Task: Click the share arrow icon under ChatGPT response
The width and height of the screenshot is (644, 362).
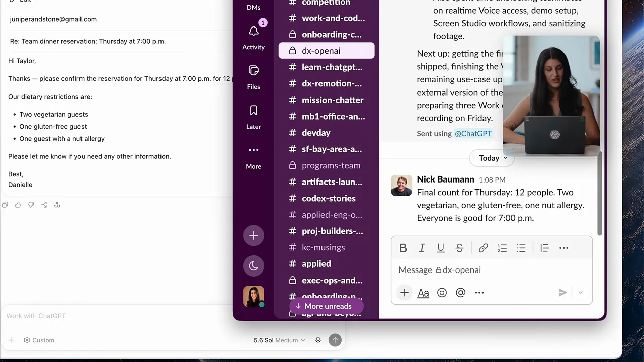Action: point(44,205)
